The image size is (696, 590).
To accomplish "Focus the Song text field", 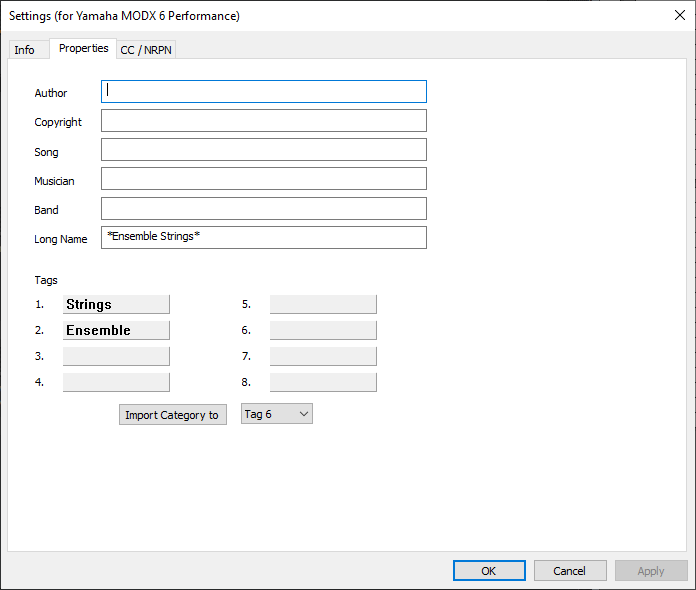I will click(x=264, y=150).
